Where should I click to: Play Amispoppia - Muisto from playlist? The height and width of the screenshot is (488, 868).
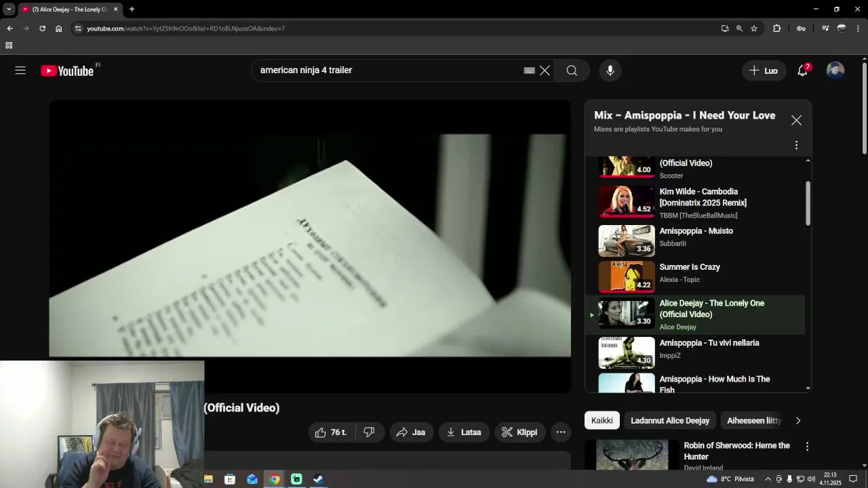click(694, 241)
